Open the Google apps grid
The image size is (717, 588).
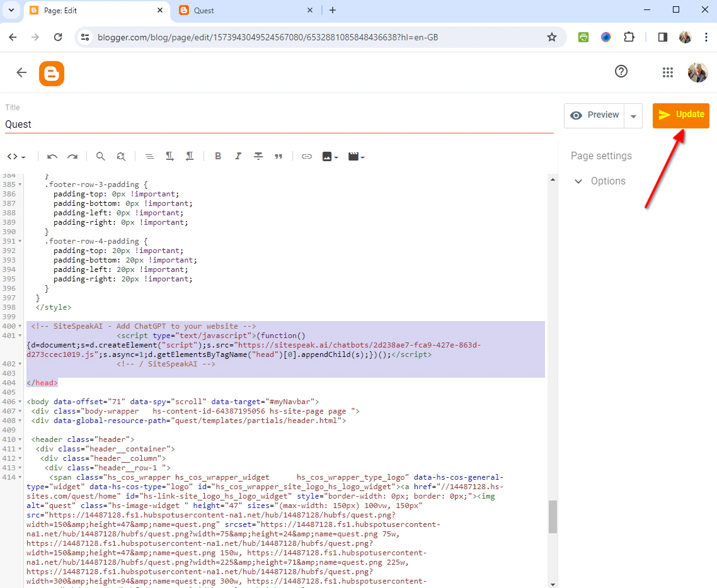click(668, 72)
